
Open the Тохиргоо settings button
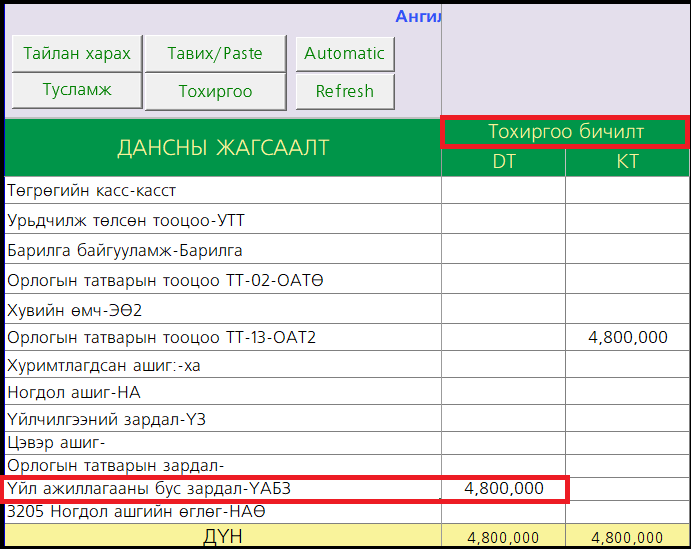click(215, 91)
